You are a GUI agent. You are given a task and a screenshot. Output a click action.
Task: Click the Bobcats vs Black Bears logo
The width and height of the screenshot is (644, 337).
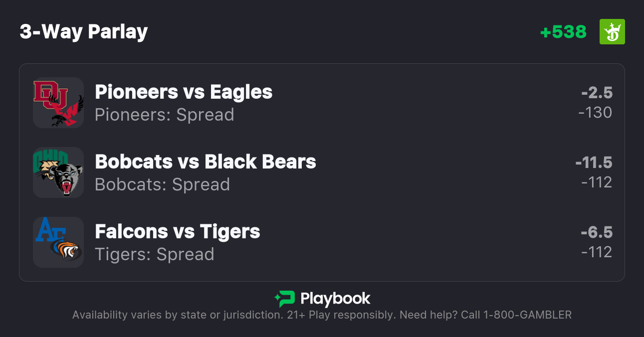point(58,172)
